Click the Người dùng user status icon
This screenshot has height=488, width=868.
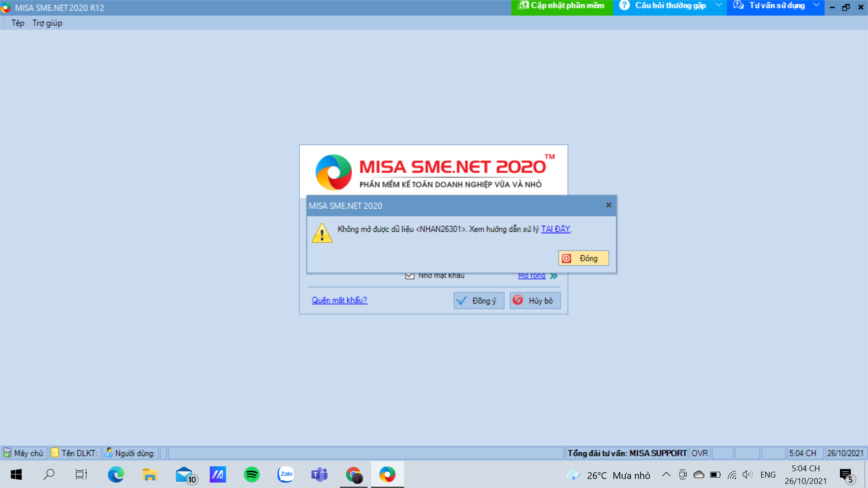[108, 453]
